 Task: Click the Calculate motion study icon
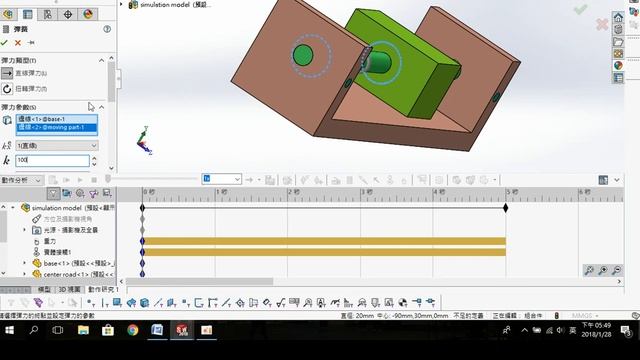click(x=53, y=180)
